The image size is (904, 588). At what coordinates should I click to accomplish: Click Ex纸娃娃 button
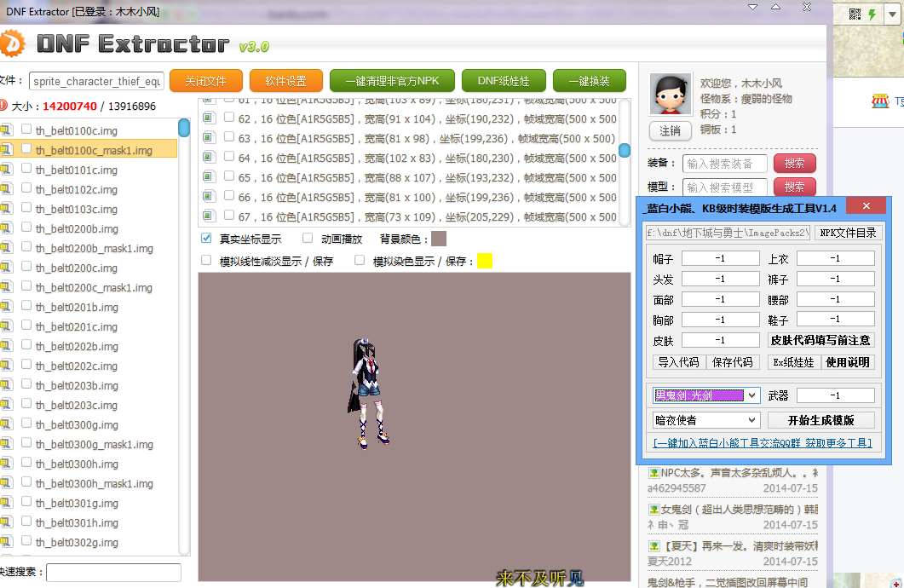794,362
